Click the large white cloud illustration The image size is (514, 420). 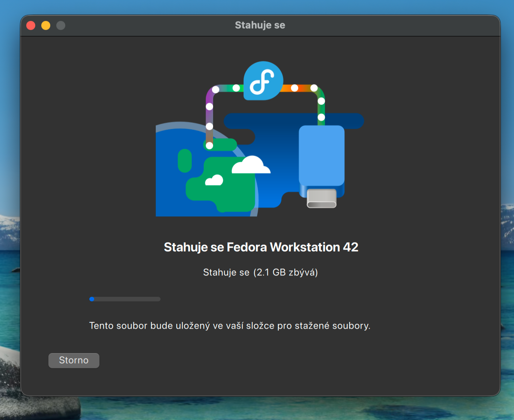click(251, 166)
